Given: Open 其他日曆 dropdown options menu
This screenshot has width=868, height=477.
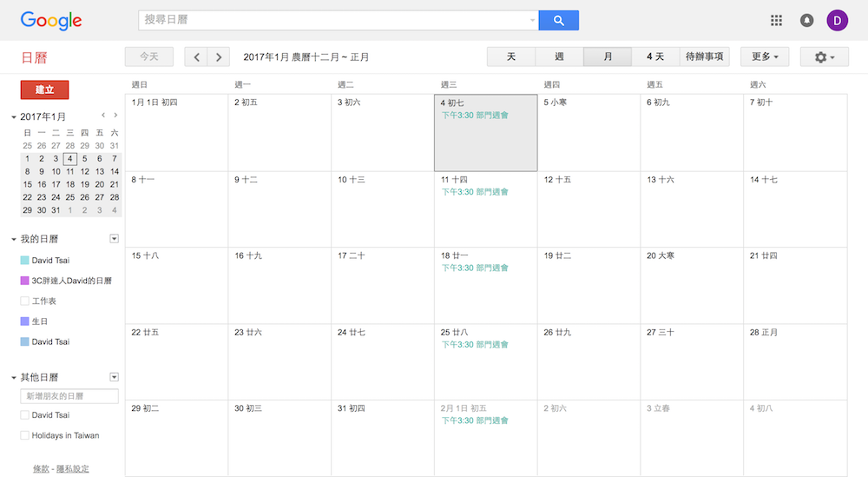Looking at the screenshot, I should 114,377.
